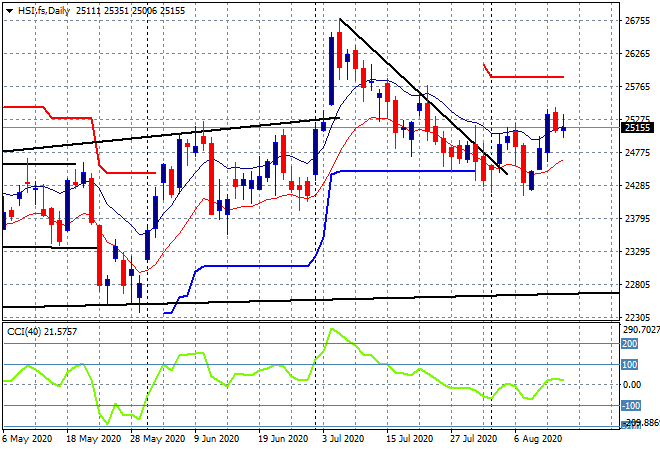Screen dimensions: 660x450
Task: Click the HSI,fs,Daily chart title text
Action: click(44, 11)
